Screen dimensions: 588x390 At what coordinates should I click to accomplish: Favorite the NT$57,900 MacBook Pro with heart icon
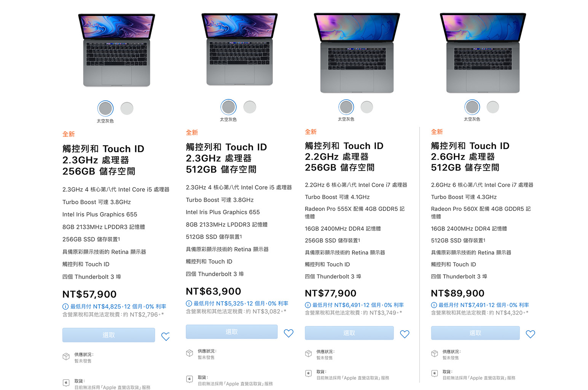(x=166, y=337)
